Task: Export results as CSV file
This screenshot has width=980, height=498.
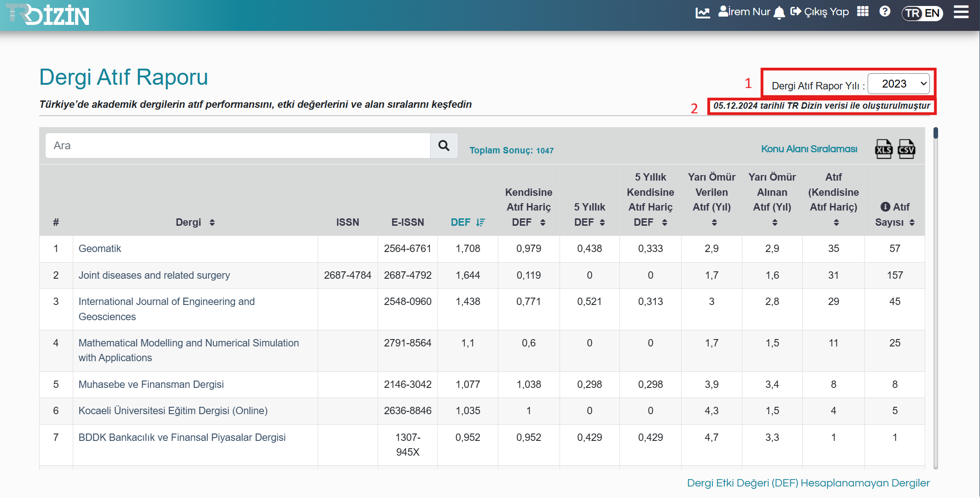Action: coord(906,149)
